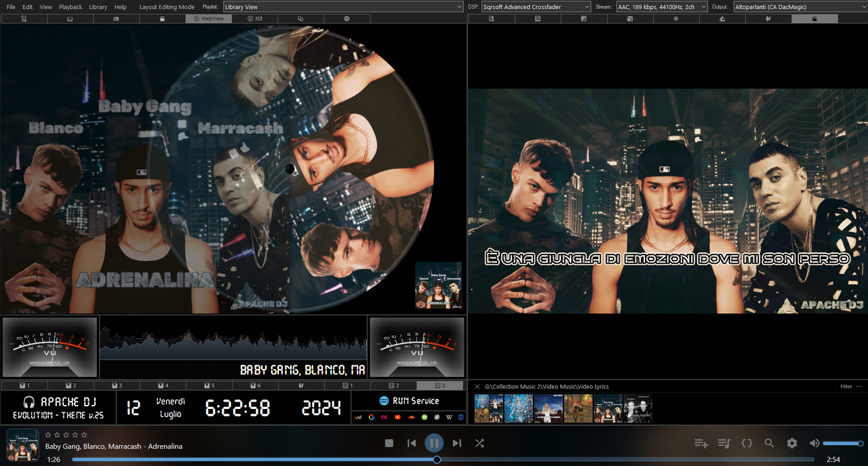Mute audio with the speaker icon
Viewport: 868px width, 466px height.
pos(814,443)
